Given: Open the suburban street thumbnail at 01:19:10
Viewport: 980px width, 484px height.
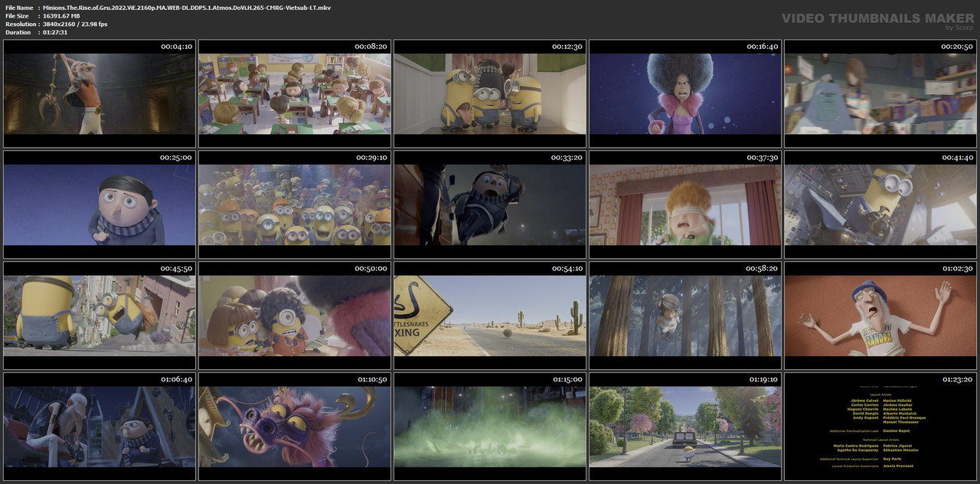Looking at the screenshot, I should (685, 427).
